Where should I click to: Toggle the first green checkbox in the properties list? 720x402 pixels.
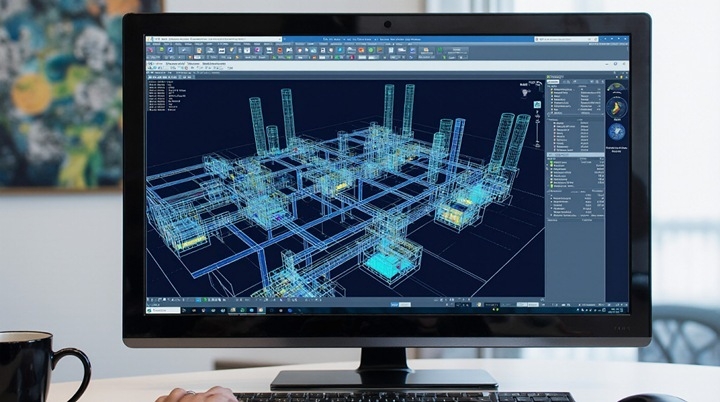click(551, 163)
